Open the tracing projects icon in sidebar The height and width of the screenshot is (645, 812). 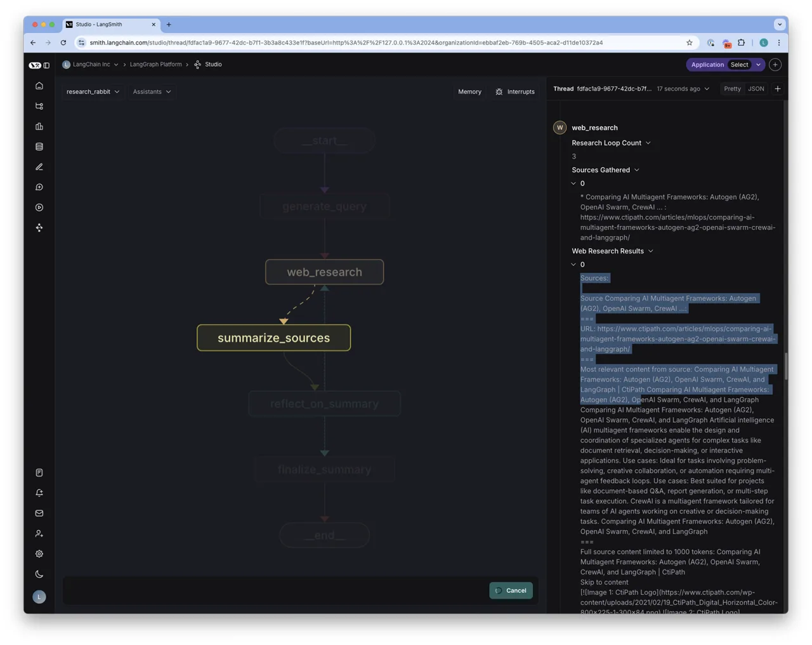point(39,106)
